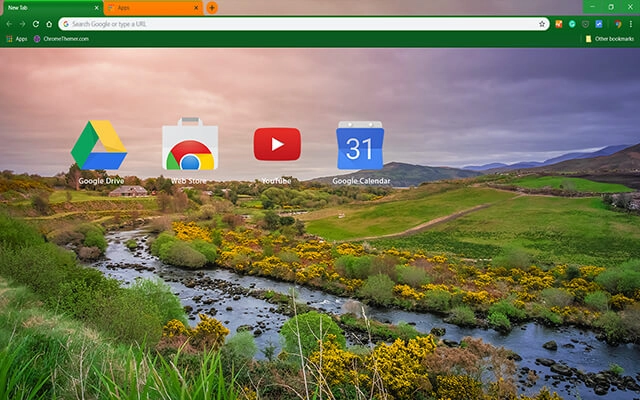
Task: Close the Apps tab
Action: (196, 8)
